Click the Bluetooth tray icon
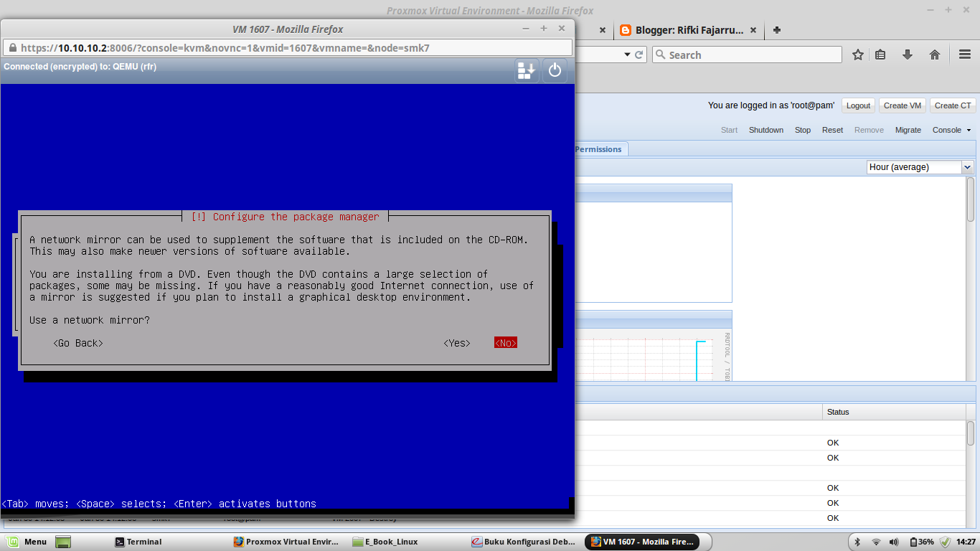 tap(858, 542)
